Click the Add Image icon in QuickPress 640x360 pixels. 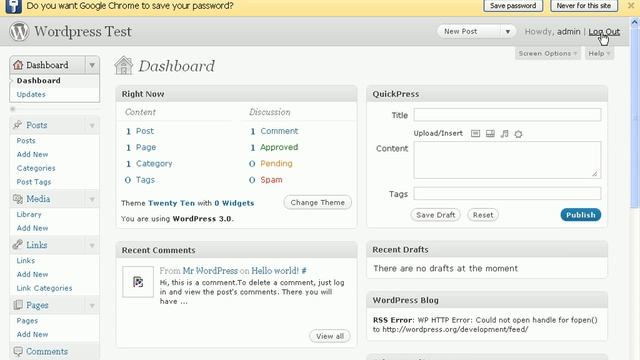[476, 133]
